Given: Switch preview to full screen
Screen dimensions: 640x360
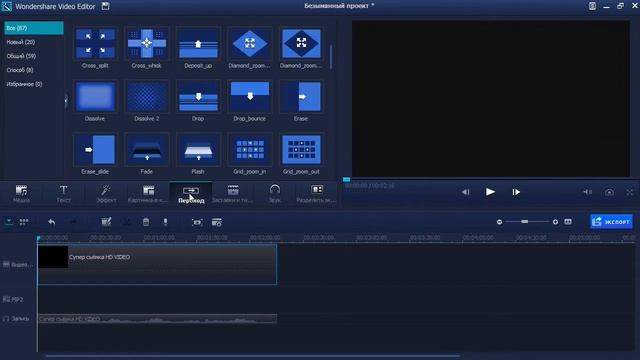Looking at the screenshot, I should click(x=629, y=192).
